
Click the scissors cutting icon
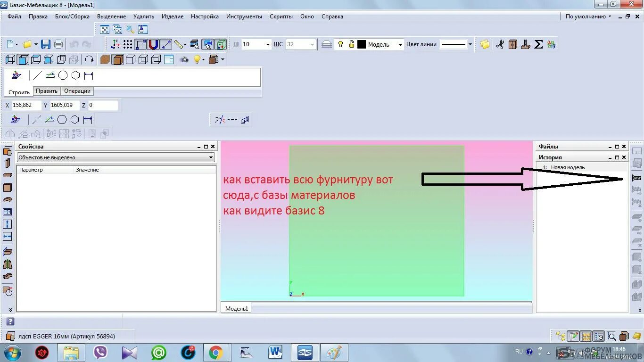tap(500, 44)
